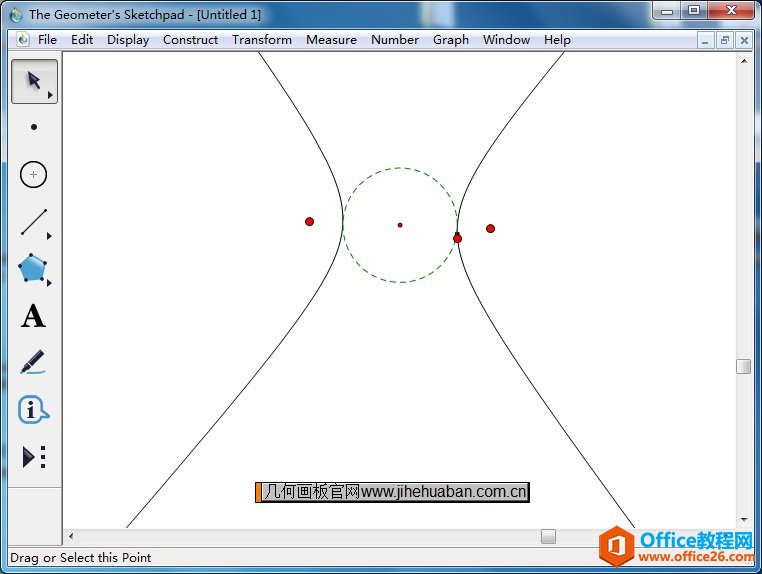Click the scroll down arrow

coord(744,520)
